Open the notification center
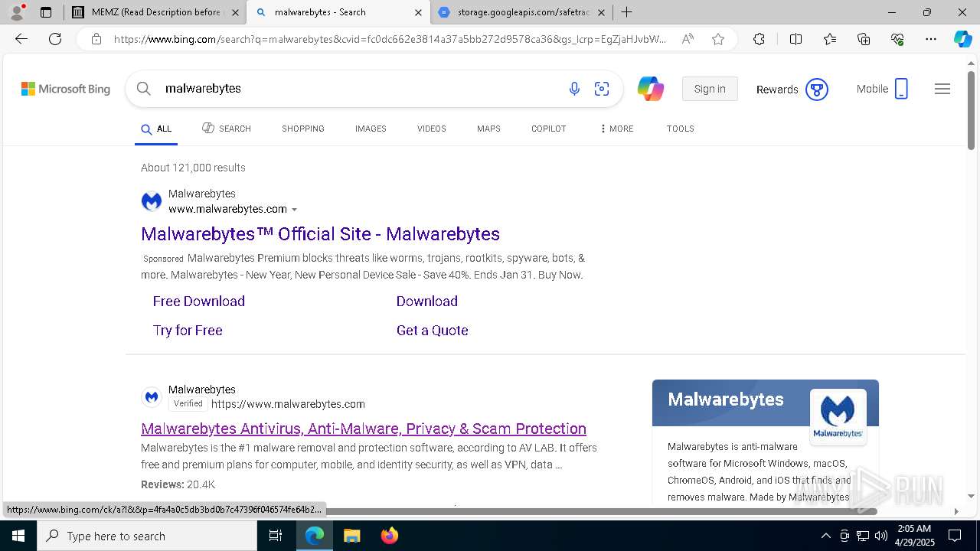 click(955, 536)
